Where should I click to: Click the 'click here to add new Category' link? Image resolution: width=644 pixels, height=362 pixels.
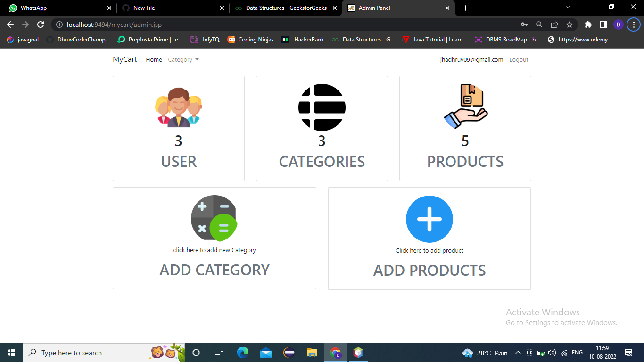(x=215, y=250)
